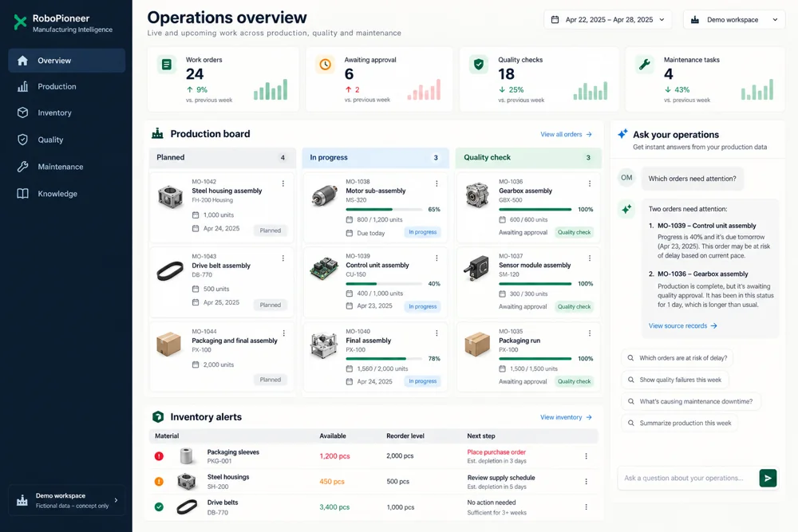Choose 'Which orders are at risk of delay?' suggestion
Screen dimensions: 798x532
click(678, 358)
